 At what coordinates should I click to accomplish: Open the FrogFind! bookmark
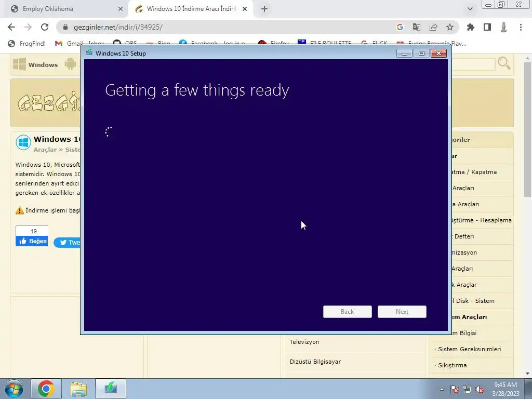(27, 44)
